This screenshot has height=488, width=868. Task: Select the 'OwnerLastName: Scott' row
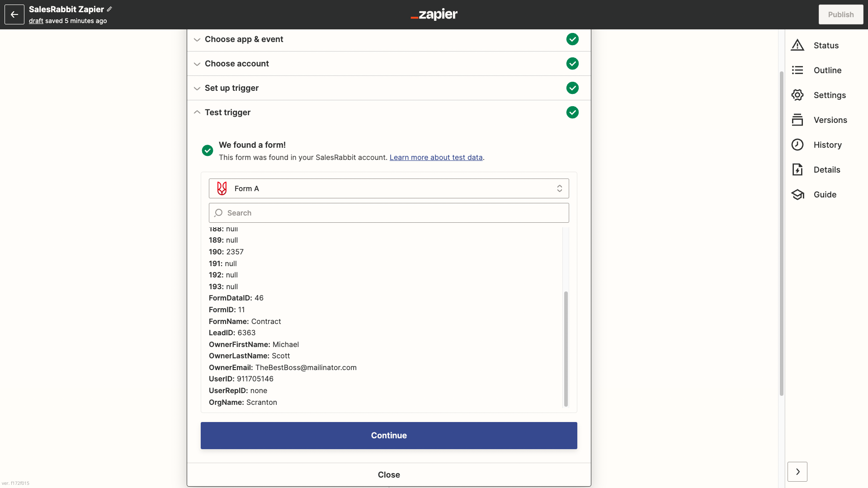(249, 356)
